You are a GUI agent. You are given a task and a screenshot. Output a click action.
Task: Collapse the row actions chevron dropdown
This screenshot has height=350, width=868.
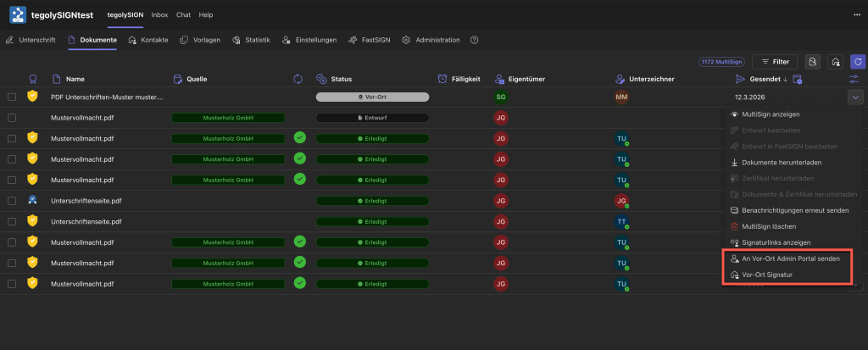click(x=854, y=97)
